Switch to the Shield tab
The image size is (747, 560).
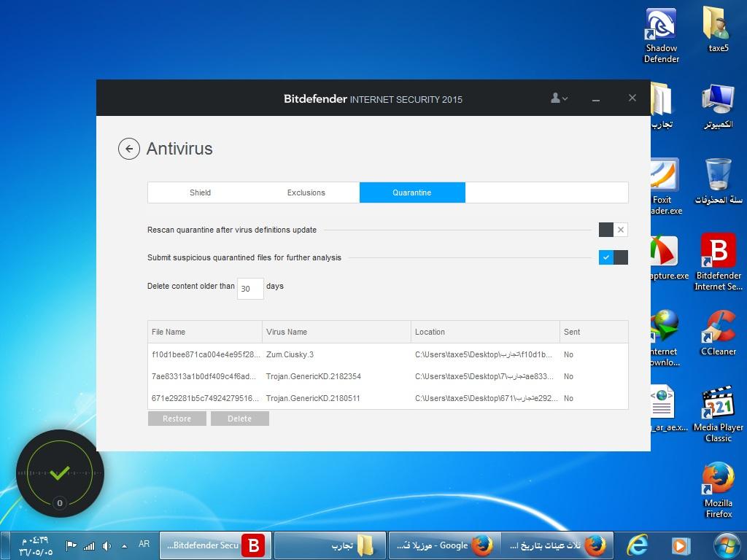click(x=200, y=192)
